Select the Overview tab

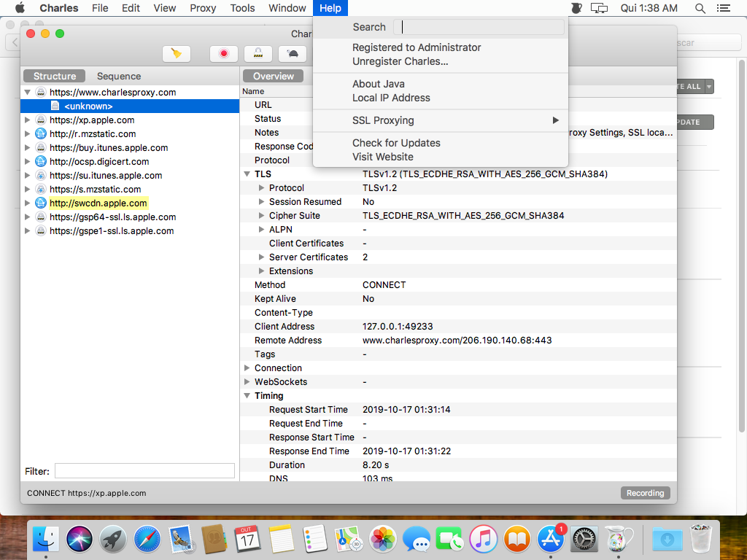(274, 76)
